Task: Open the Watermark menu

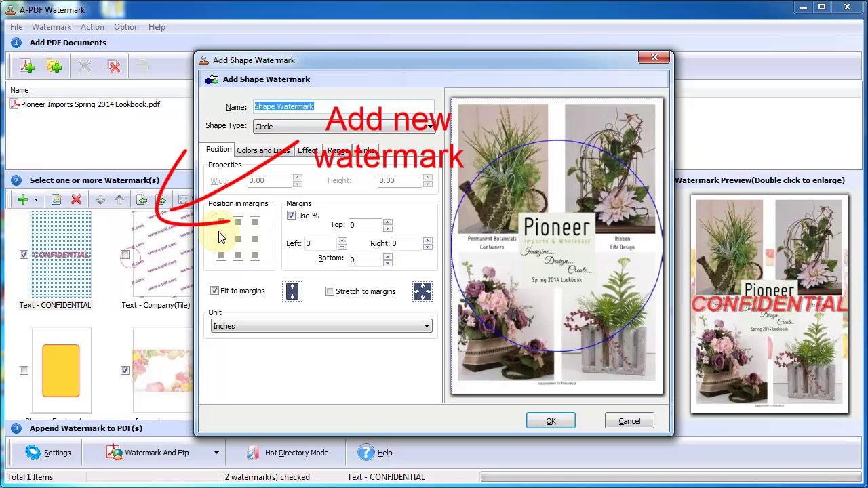Action: pyautogui.click(x=52, y=27)
